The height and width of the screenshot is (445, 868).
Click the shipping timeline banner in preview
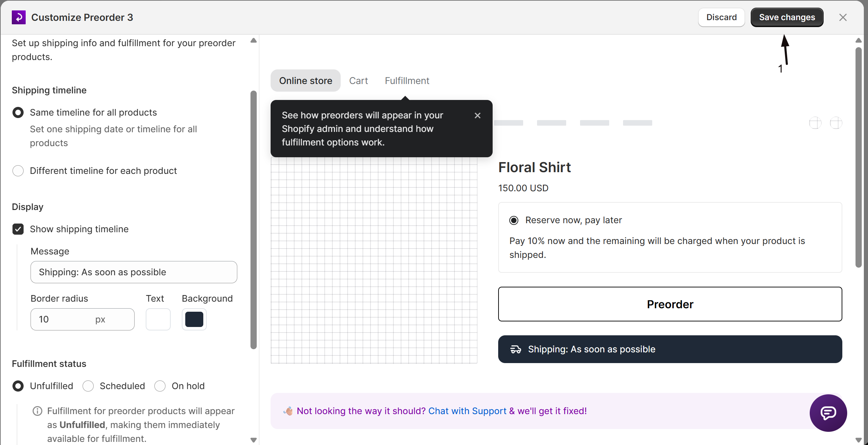(x=670, y=349)
